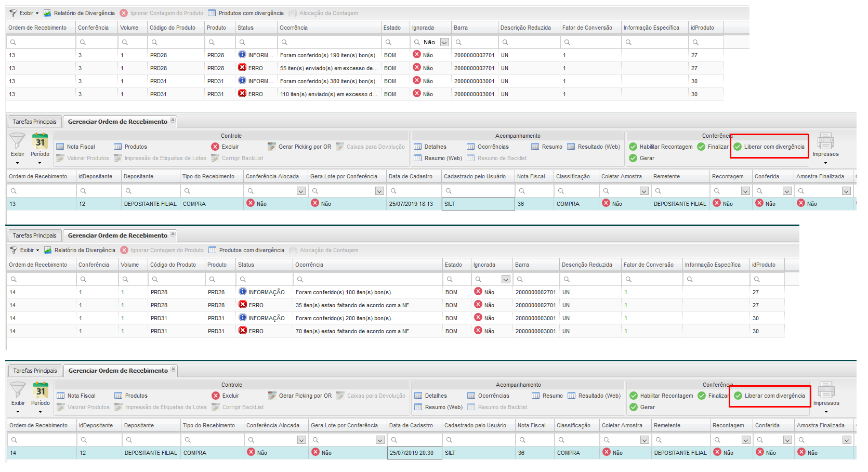
Task: Open Relatório de Divergência in the order 14 divergence toolbar
Action: [x=80, y=250]
